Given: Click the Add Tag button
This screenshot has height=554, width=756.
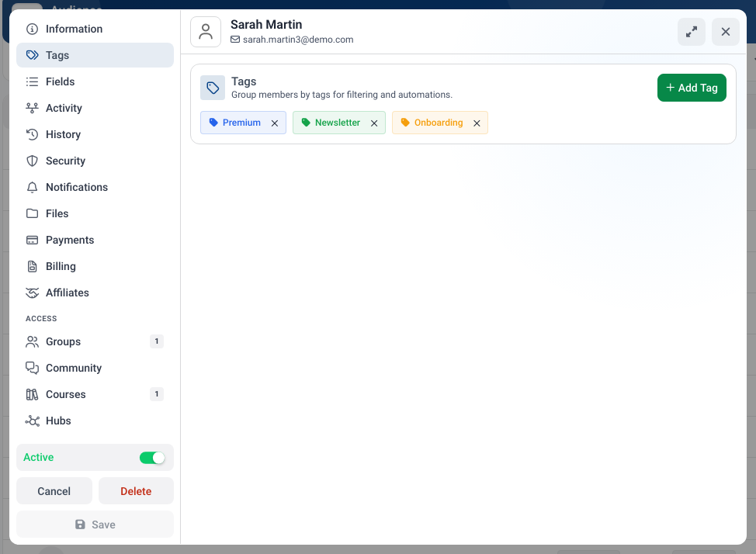Looking at the screenshot, I should (692, 88).
